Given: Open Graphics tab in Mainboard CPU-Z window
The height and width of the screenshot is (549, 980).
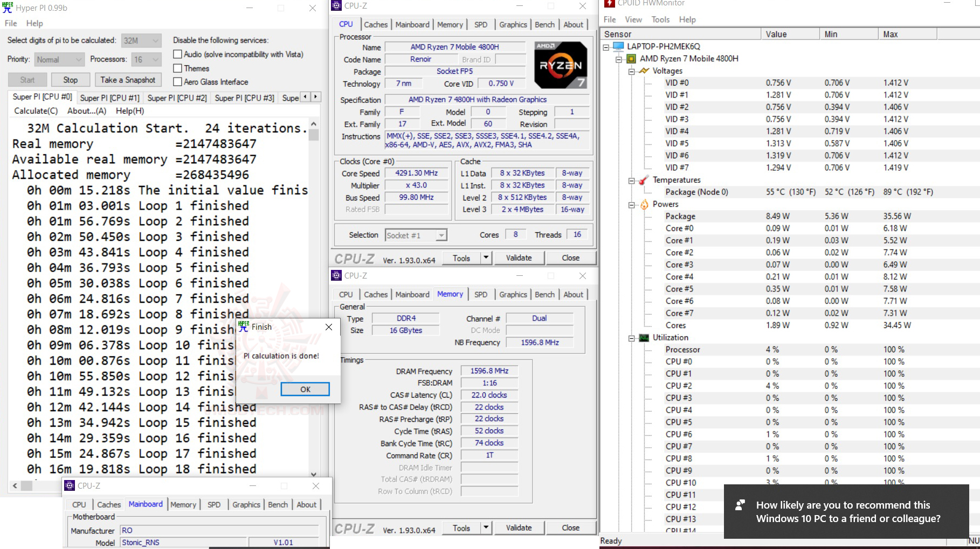Looking at the screenshot, I should click(x=246, y=504).
